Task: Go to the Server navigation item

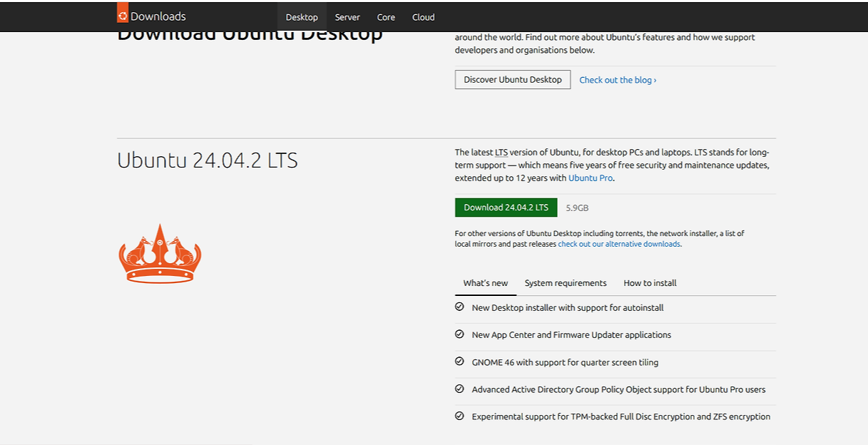Action: tap(347, 17)
